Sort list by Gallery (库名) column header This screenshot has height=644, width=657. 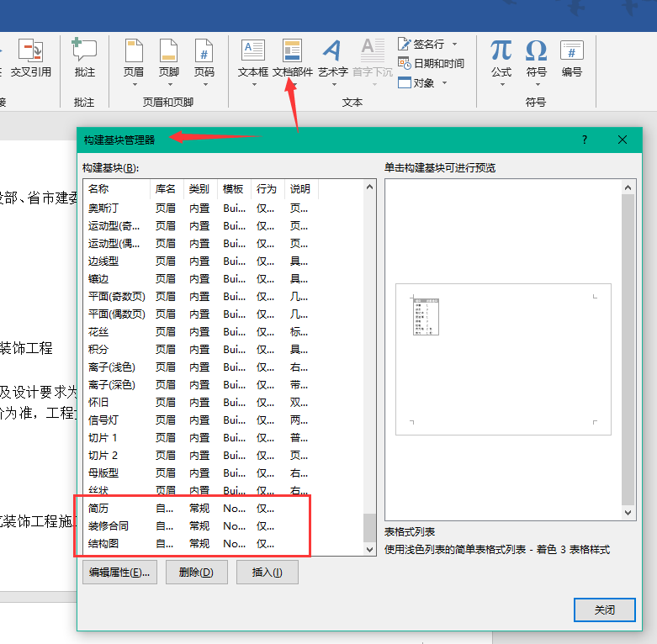click(167, 189)
